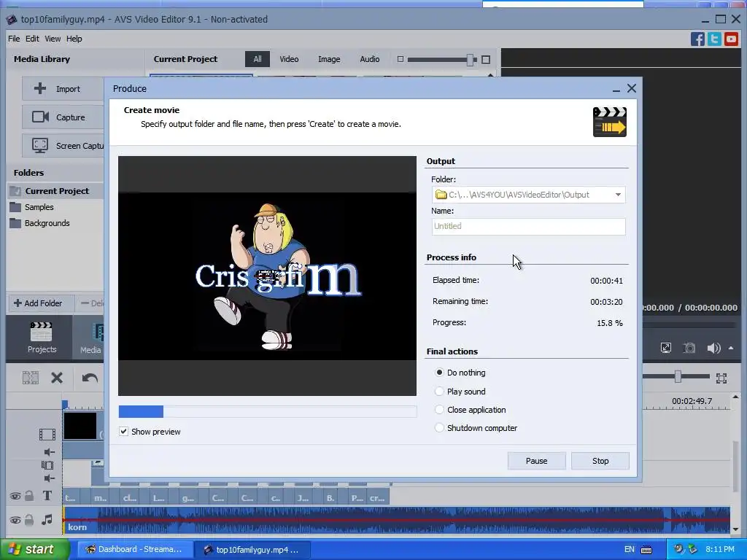Open the Facebook icon in AVS header

697,39
